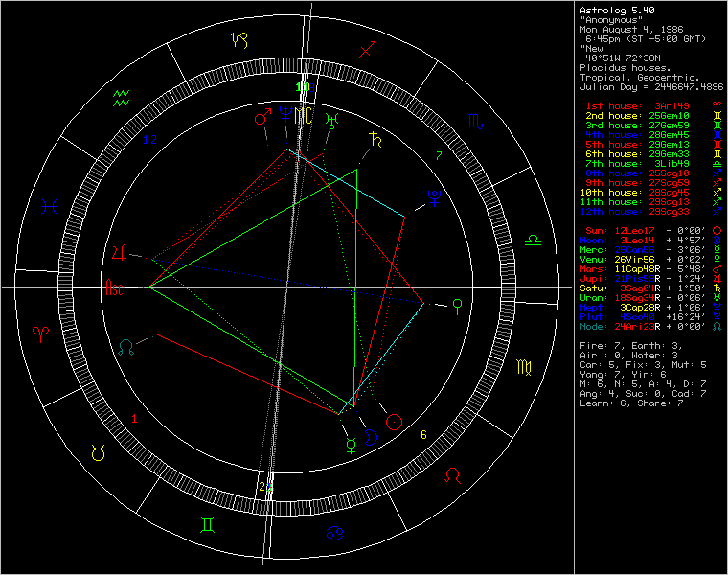The height and width of the screenshot is (575, 728).
Task: Click the '40°51W 72°38N' coordinates text
Action: [623, 58]
